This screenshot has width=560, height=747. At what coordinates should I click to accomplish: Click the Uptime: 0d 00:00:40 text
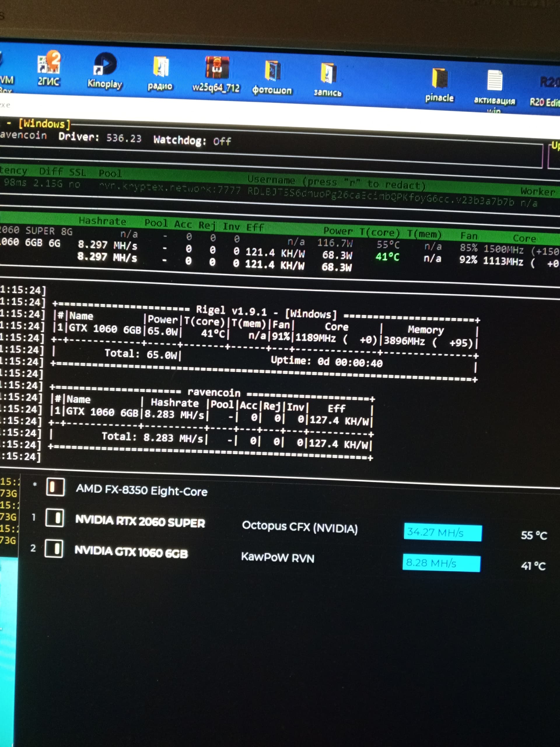327,362
